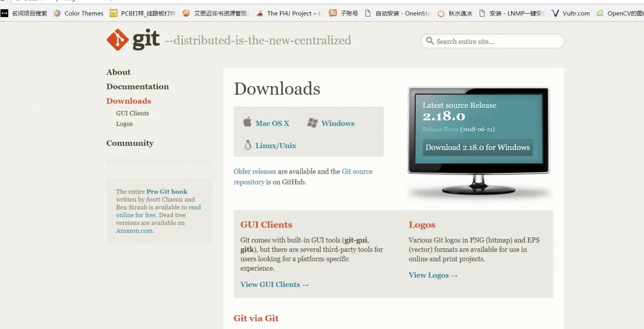The height and width of the screenshot is (329, 644).
Task: Click the Search entire site field
Action: [492, 41]
